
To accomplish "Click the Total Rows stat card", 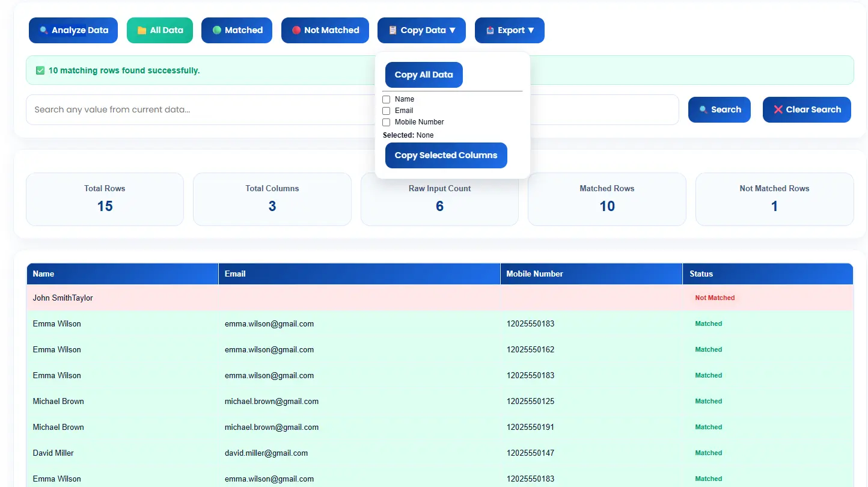I will point(105,200).
